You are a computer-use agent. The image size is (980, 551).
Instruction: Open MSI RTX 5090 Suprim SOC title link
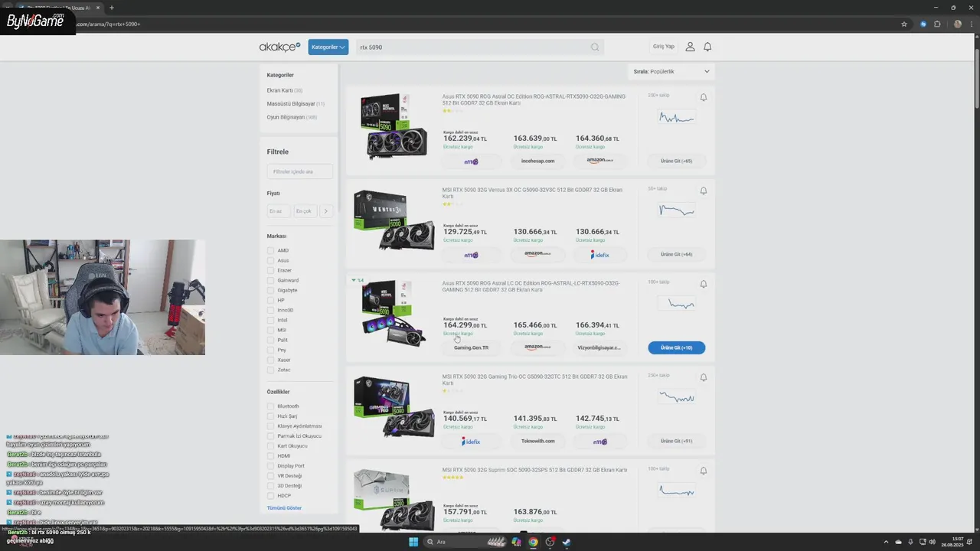[x=534, y=470]
